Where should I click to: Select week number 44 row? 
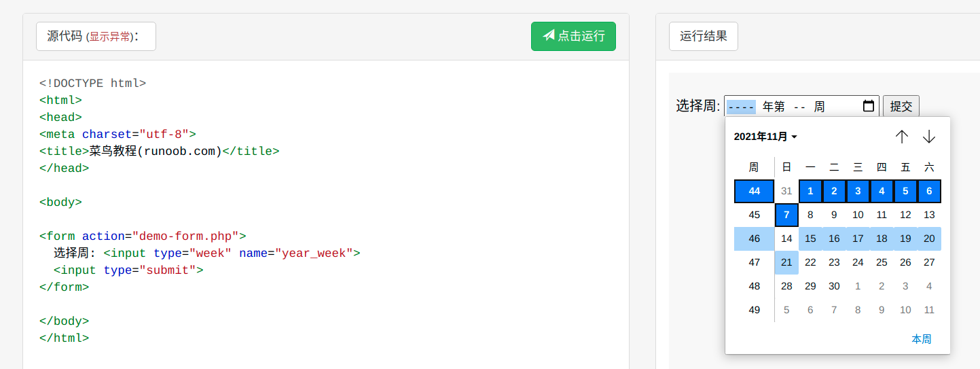tap(754, 192)
